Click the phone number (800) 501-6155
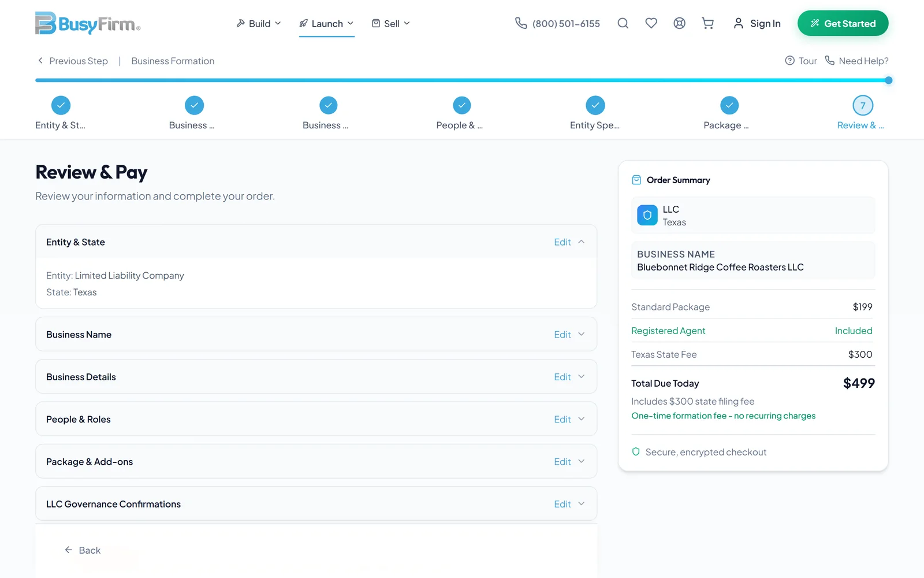 [x=566, y=24]
